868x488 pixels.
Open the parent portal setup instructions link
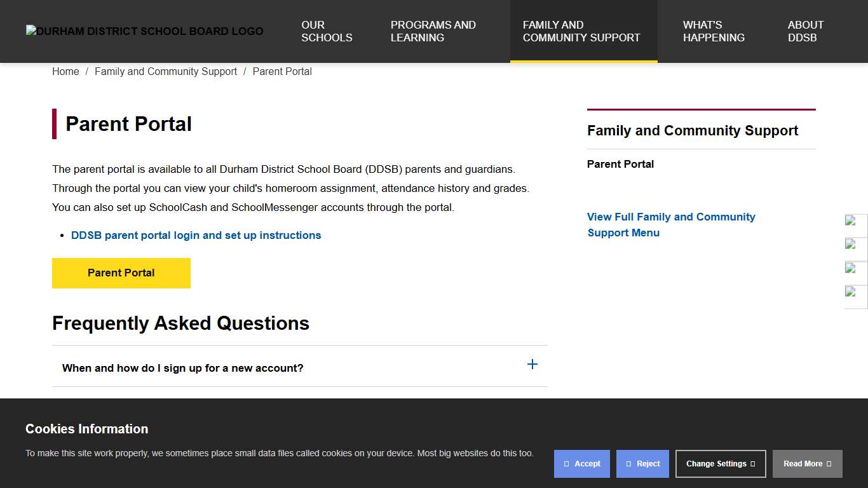[196, 235]
